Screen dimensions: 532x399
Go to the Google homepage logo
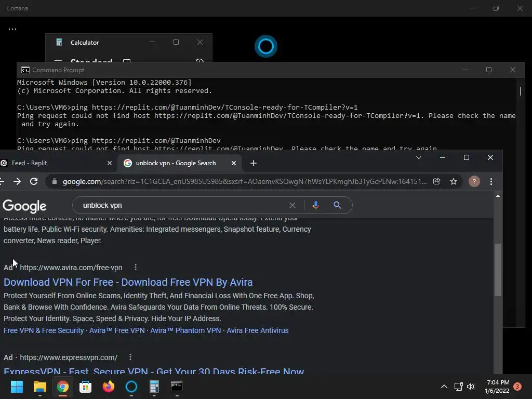coord(24,206)
